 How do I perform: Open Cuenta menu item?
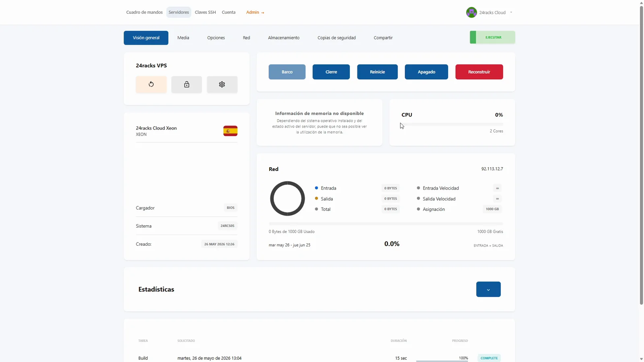click(x=229, y=12)
